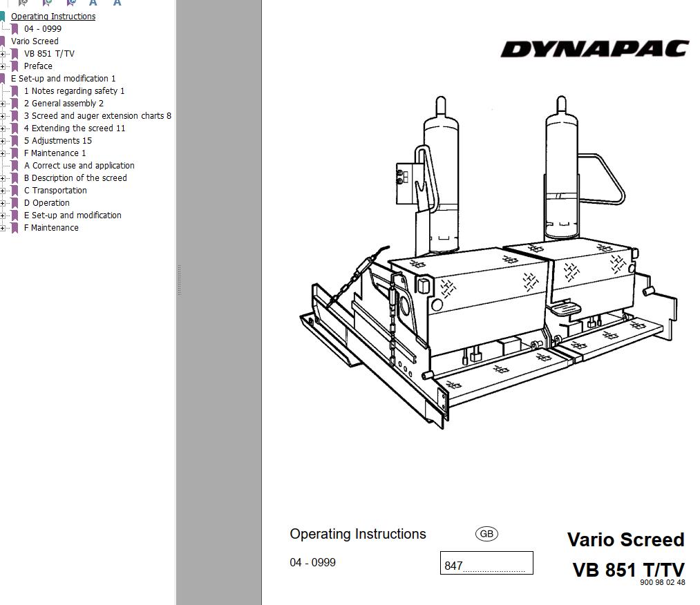700x605 pixels.
Task: Click bookmark icon beside 'VB 851 T/TV' in outline
Action: tap(15, 54)
